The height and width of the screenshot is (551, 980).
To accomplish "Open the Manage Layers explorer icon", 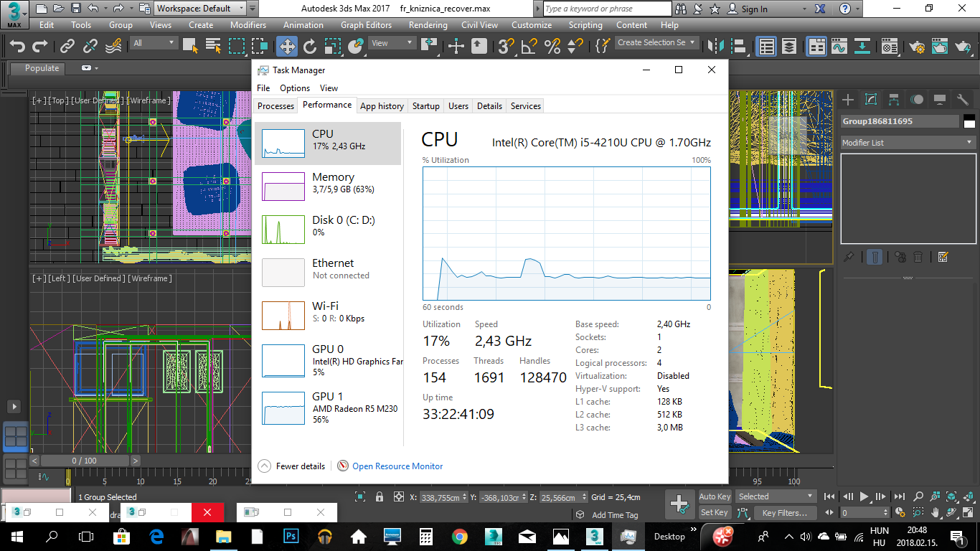I will pos(789,47).
